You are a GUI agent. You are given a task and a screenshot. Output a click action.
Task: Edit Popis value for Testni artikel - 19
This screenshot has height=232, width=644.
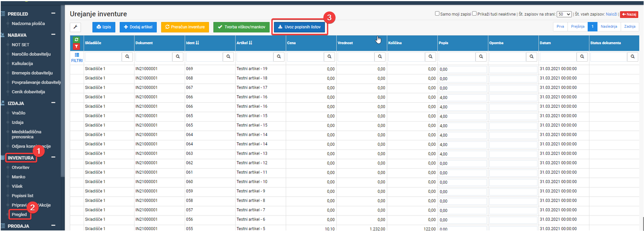coord(463,69)
